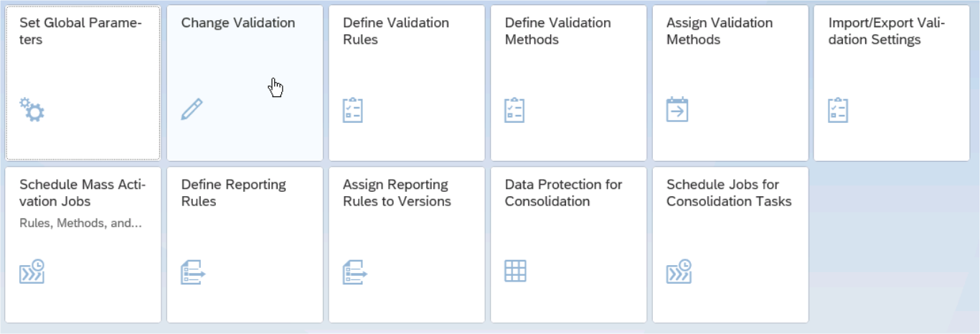Click the calendar arrow icon on Assign Validation Methods
This screenshot has width=980, height=334.
[677, 109]
